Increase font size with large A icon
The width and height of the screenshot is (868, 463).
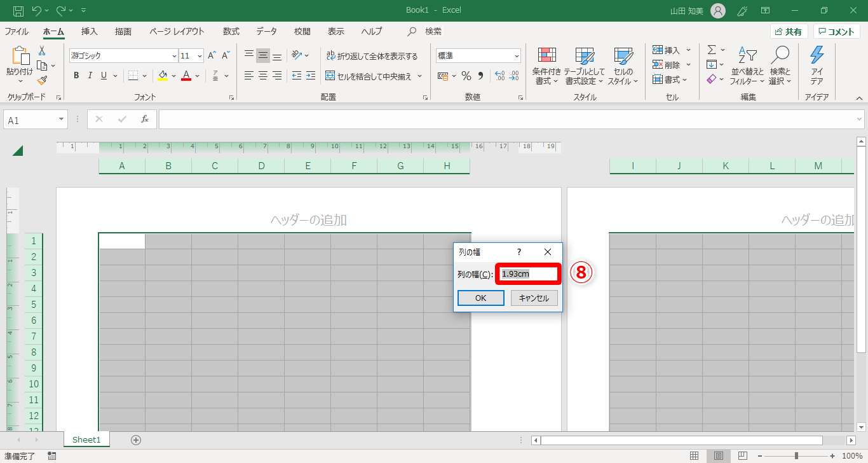pos(212,56)
